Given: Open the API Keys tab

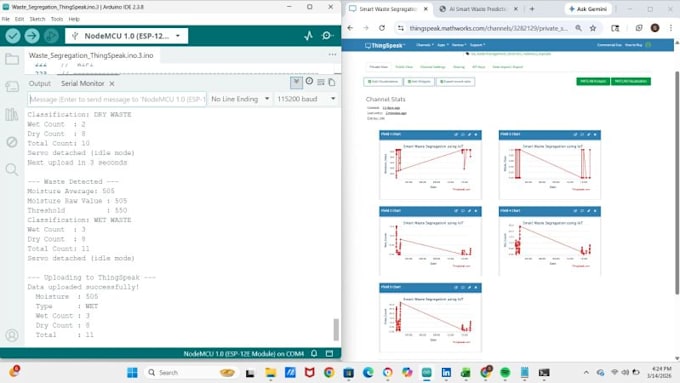Looking at the screenshot, I should pos(478,67).
